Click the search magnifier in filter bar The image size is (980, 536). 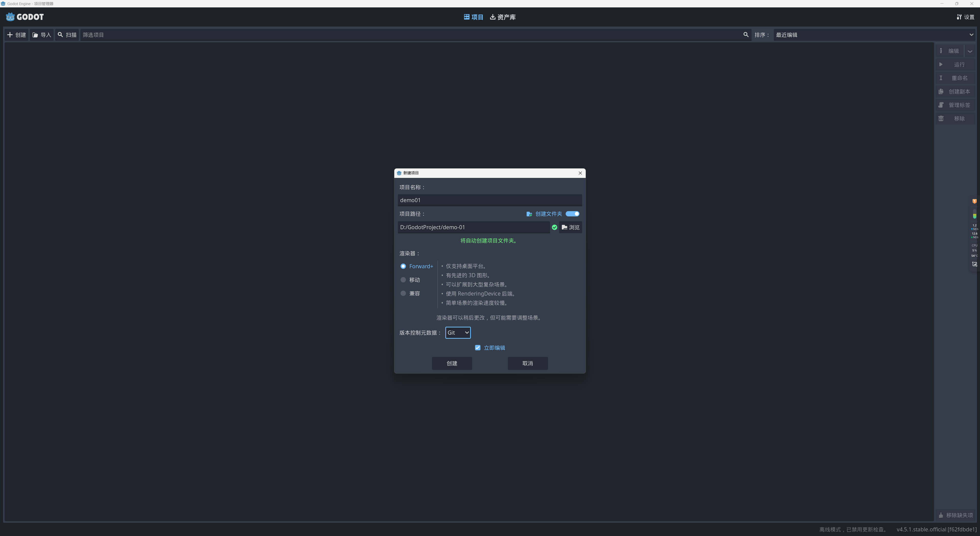[746, 35]
